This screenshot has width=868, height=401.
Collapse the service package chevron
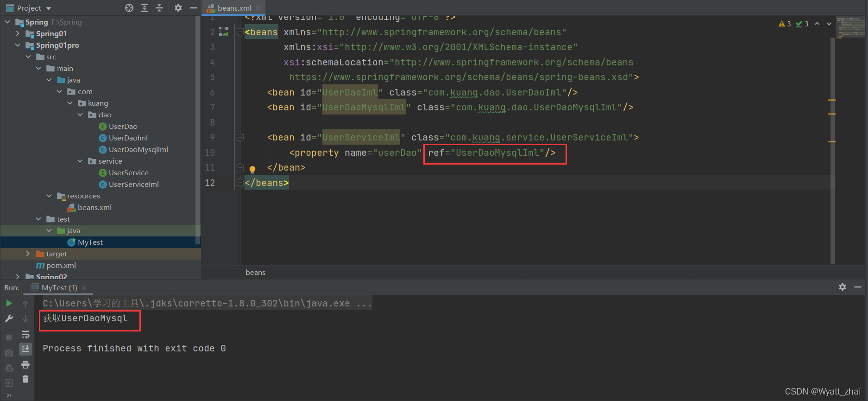point(80,161)
